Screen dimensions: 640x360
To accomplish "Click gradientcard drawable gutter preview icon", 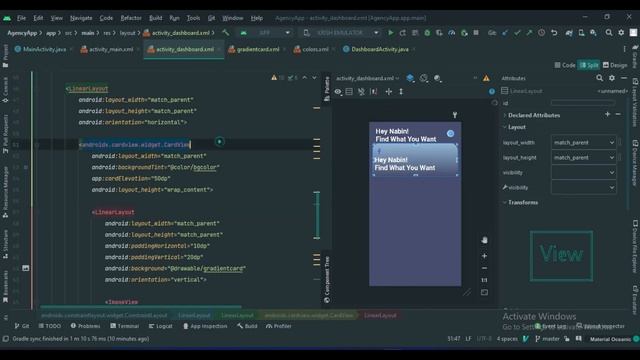I will click(25, 268).
